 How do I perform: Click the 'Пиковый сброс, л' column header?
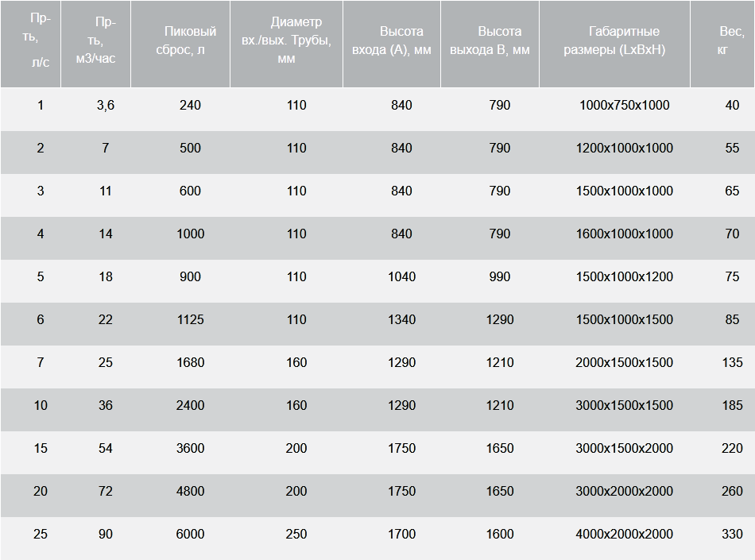(190, 41)
